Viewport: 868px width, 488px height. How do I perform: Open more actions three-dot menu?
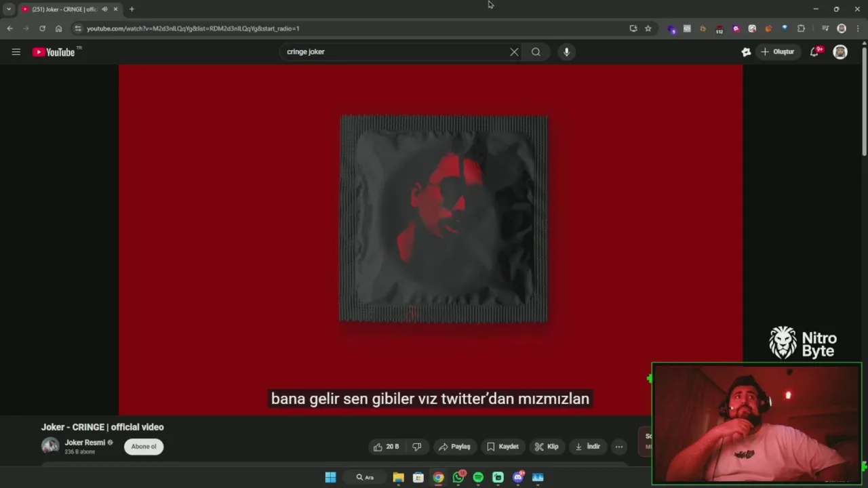tap(619, 447)
